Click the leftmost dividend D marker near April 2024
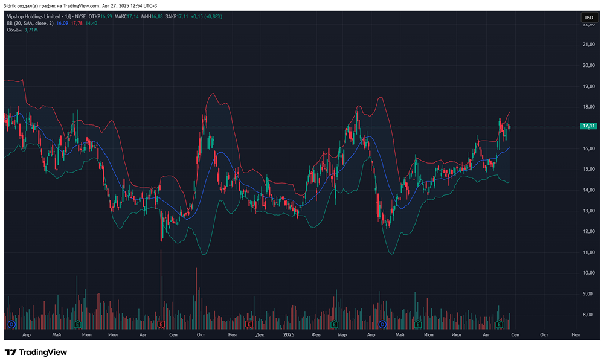The width and height of the screenshot is (604, 364). pos(11,324)
